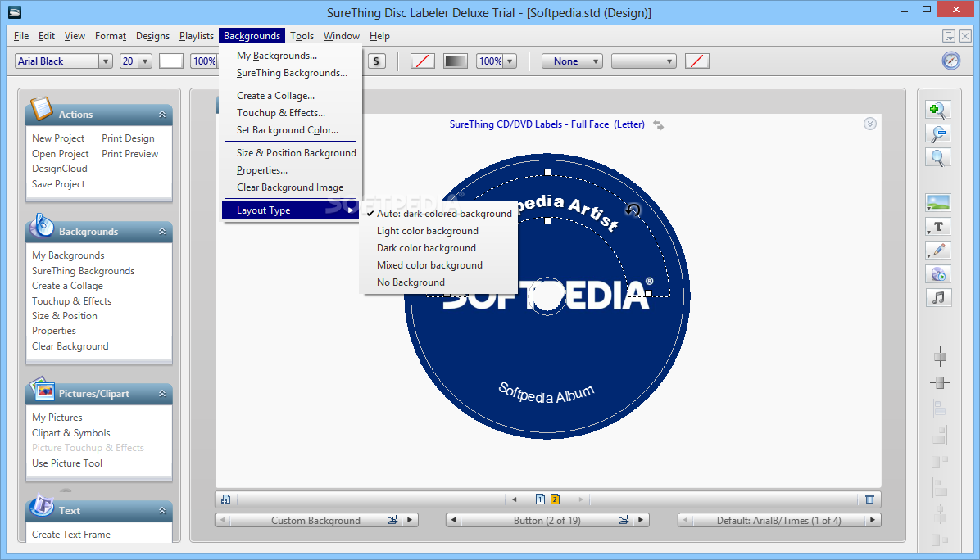
Task: Click the center horizontally alignment icon
Action: pos(939,382)
